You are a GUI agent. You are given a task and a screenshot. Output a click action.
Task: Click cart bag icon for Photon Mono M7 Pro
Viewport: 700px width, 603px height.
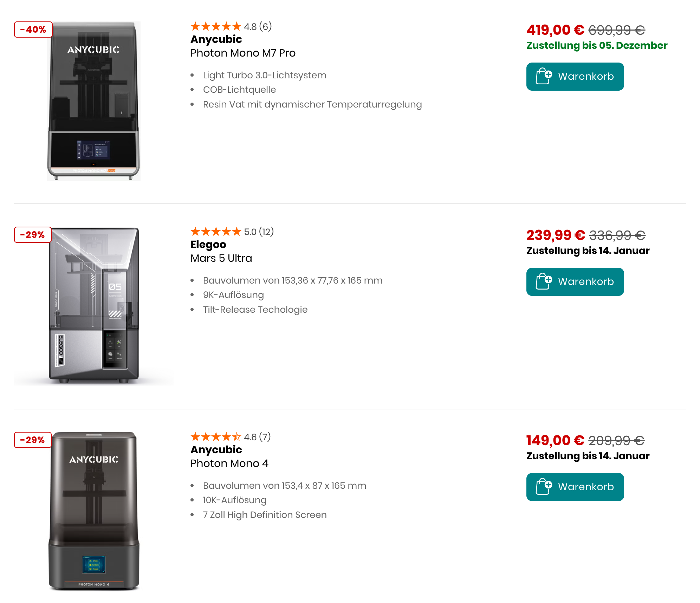click(543, 76)
